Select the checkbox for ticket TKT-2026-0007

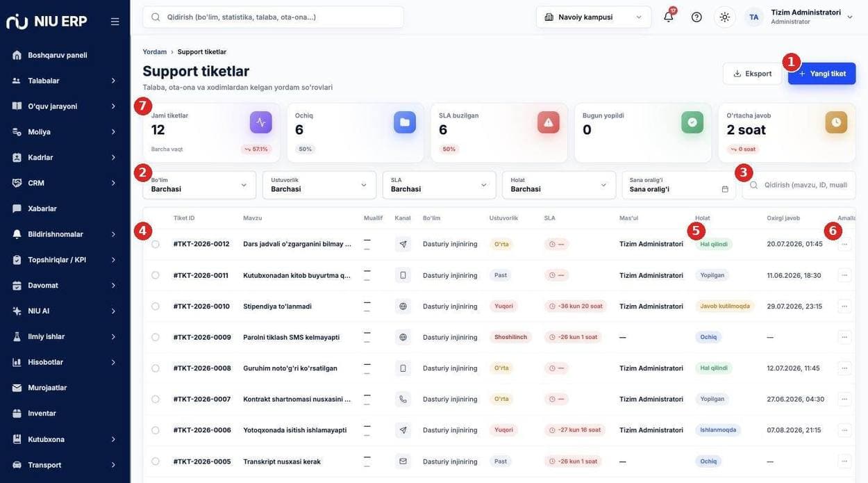156,400
